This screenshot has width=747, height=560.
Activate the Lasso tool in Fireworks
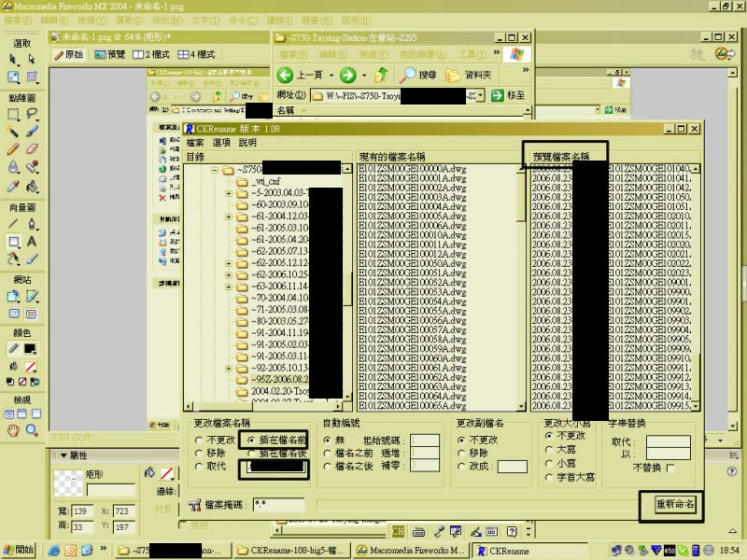point(32,114)
